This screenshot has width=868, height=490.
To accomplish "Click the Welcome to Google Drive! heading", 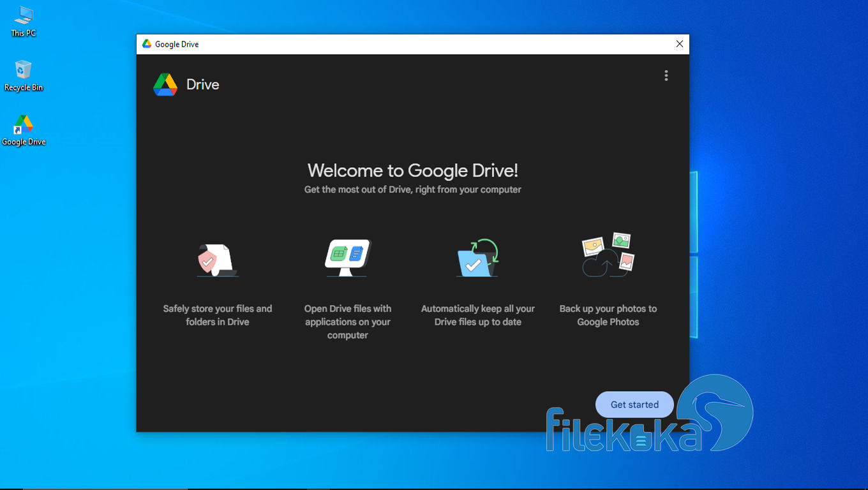I will (413, 170).
